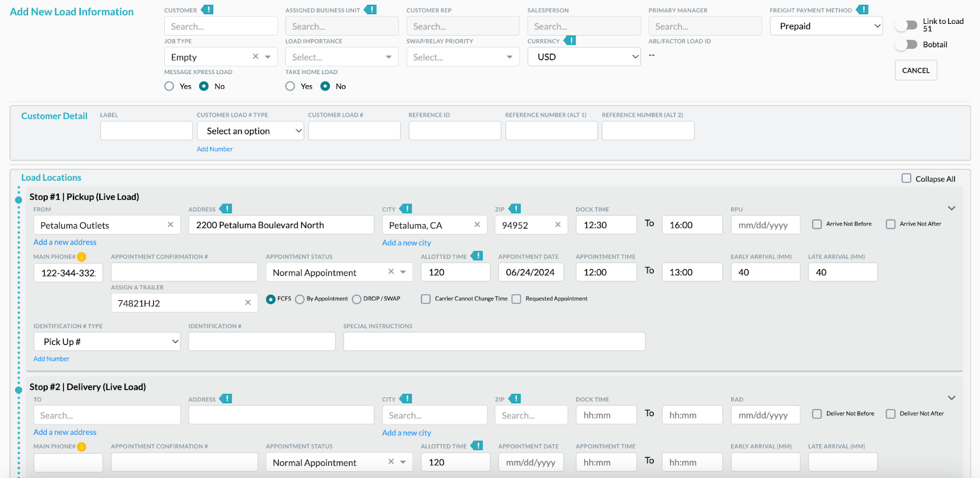Click Add a new address for Stop #2

click(65, 432)
